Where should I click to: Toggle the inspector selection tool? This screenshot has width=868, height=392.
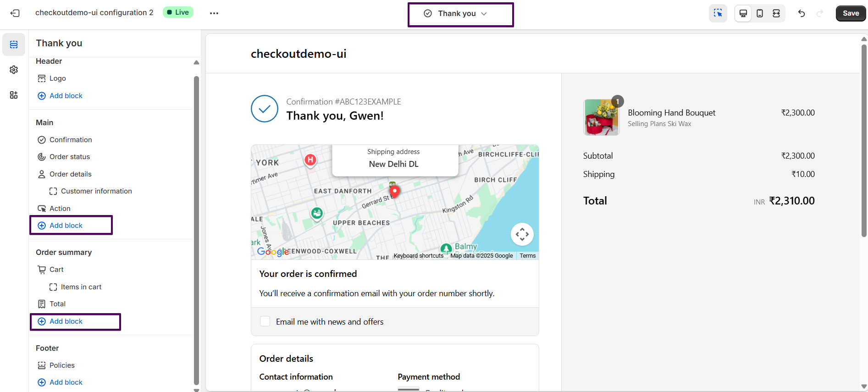click(x=718, y=13)
